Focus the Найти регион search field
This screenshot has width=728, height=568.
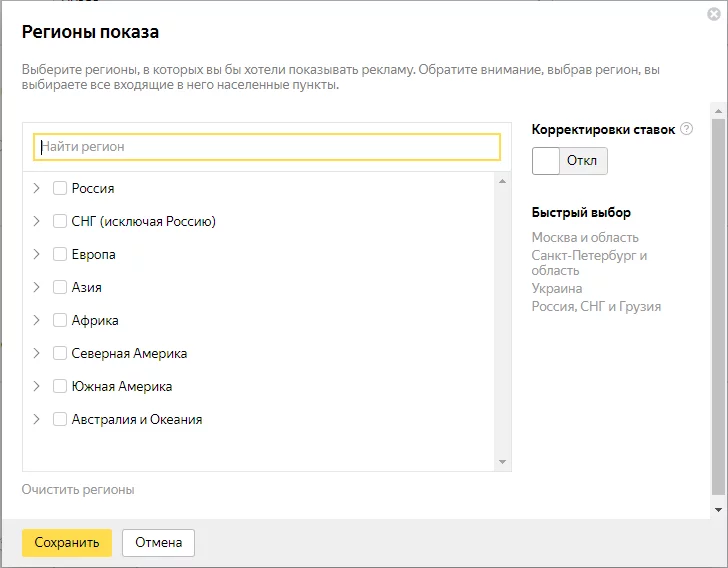point(267,147)
